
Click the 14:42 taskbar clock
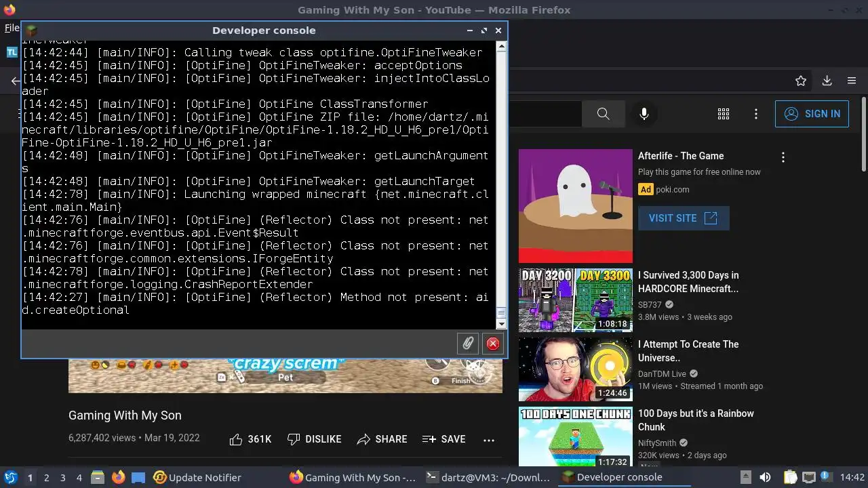[x=852, y=477]
